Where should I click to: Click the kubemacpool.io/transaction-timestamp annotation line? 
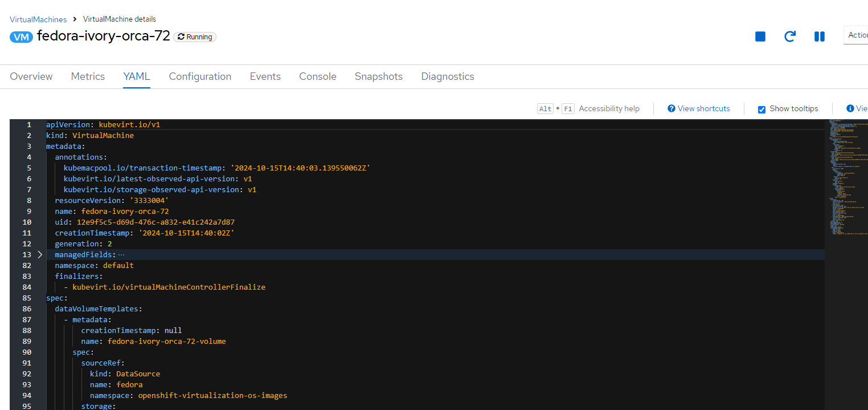coord(217,168)
